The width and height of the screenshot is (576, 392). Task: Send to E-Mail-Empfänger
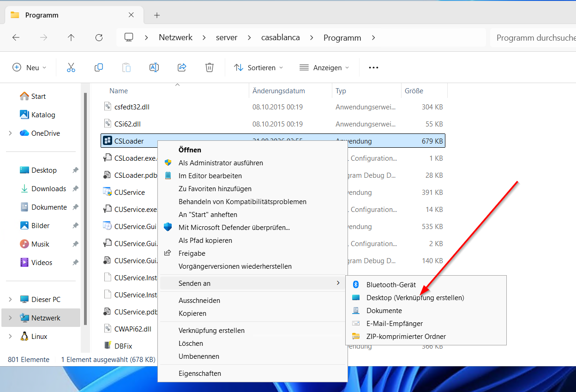[x=426, y=324]
